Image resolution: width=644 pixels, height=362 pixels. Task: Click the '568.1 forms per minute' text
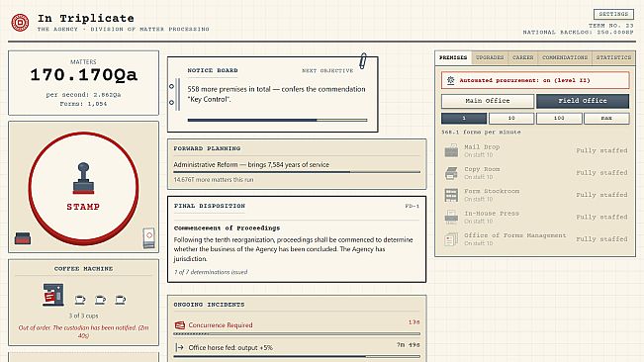481,133
